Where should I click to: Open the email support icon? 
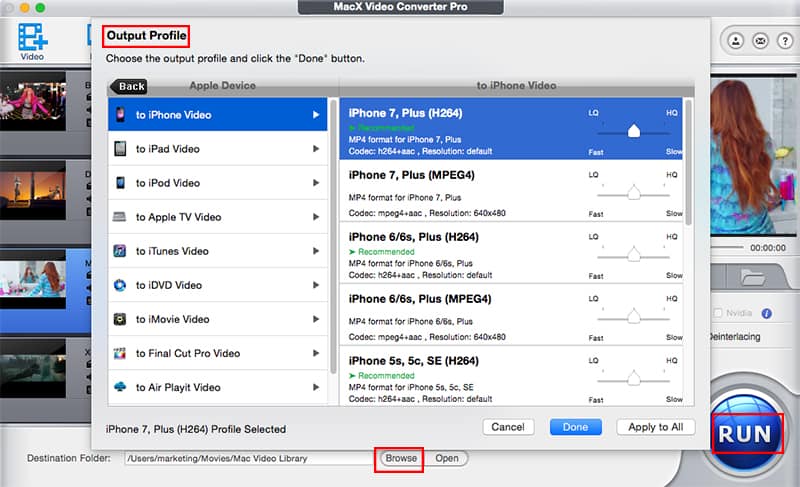coord(760,40)
